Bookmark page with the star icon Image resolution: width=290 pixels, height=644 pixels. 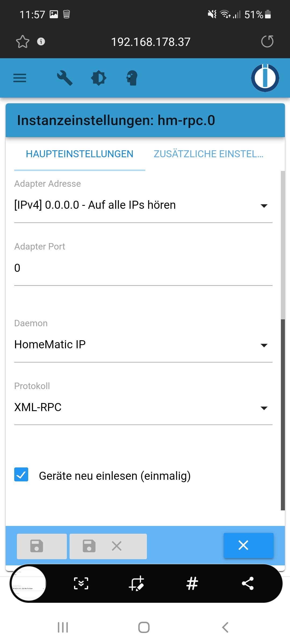point(23,42)
